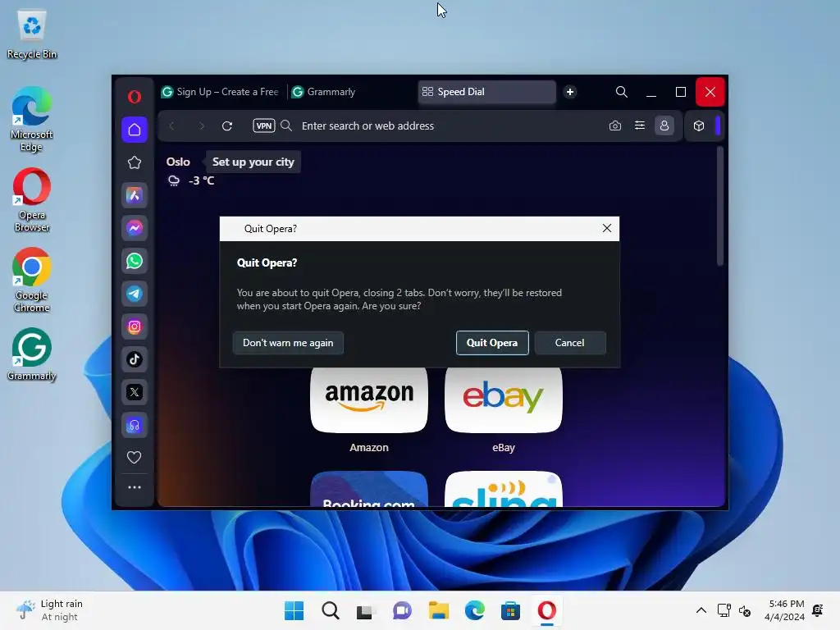Open WhatsApp in Opera sidebar
The width and height of the screenshot is (840, 630).
point(135,261)
